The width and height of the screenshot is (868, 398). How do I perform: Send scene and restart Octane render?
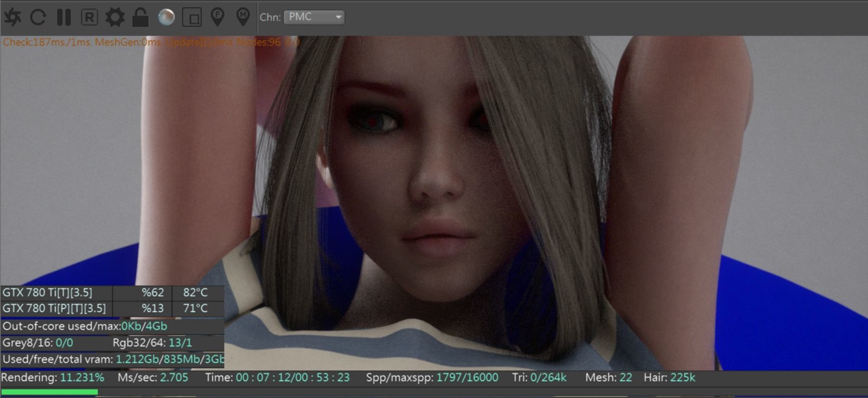[12, 17]
